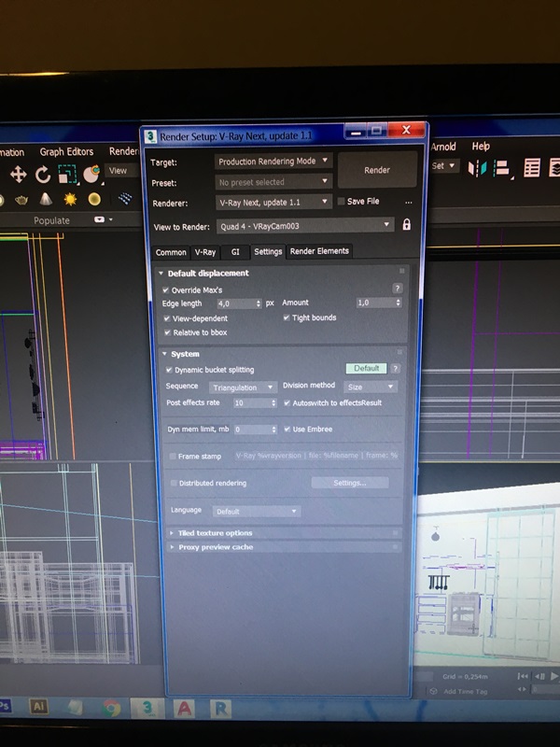Viewport: 560px width, 747px height.
Task: Open the Preset dropdown
Action: [x=273, y=182]
